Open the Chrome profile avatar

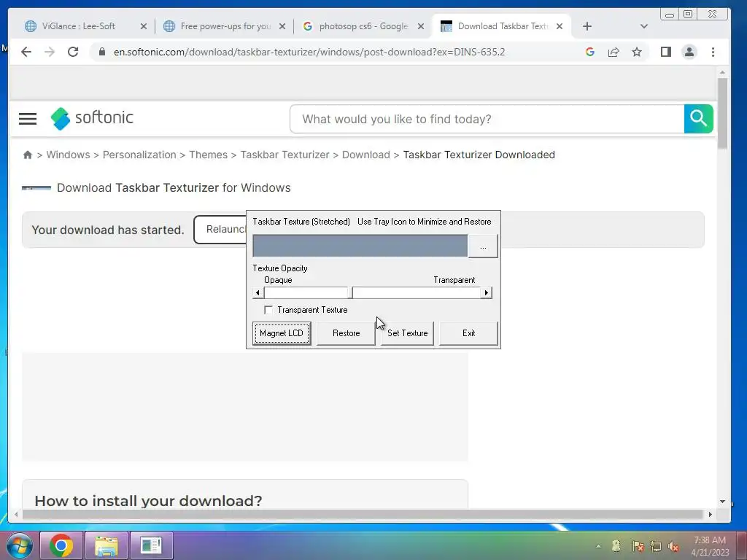pyautogui.click(x=689, y=52)
